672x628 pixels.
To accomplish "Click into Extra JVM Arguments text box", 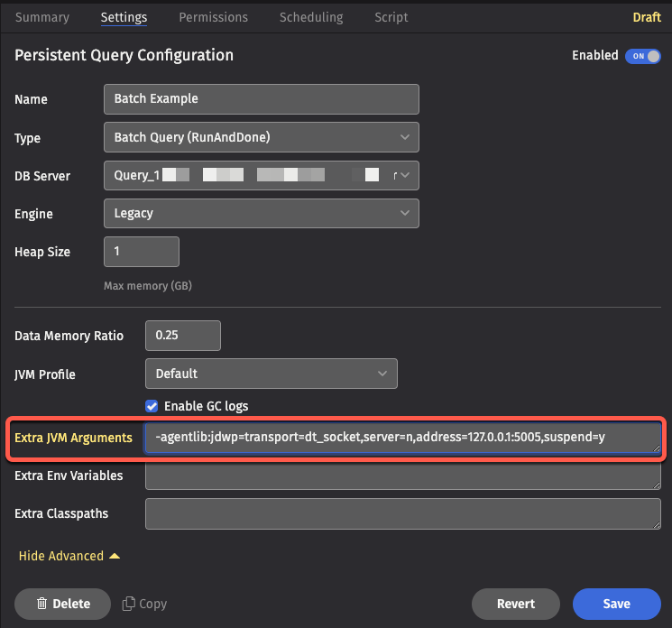I will (x=402, y=438).
